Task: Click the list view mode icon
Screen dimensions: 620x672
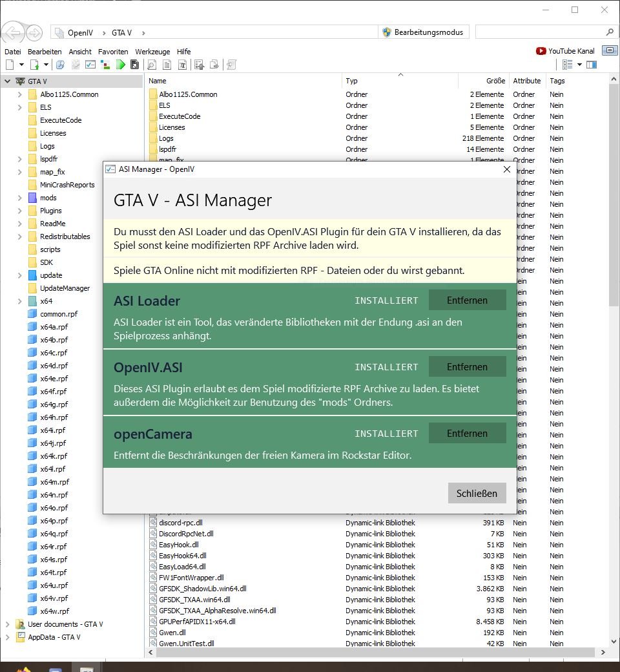Action: tap(567, 65)
